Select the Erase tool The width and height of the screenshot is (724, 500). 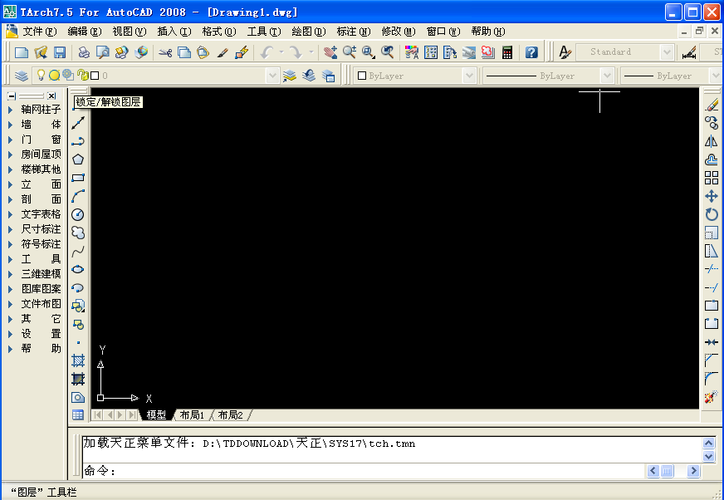(712, 105)
